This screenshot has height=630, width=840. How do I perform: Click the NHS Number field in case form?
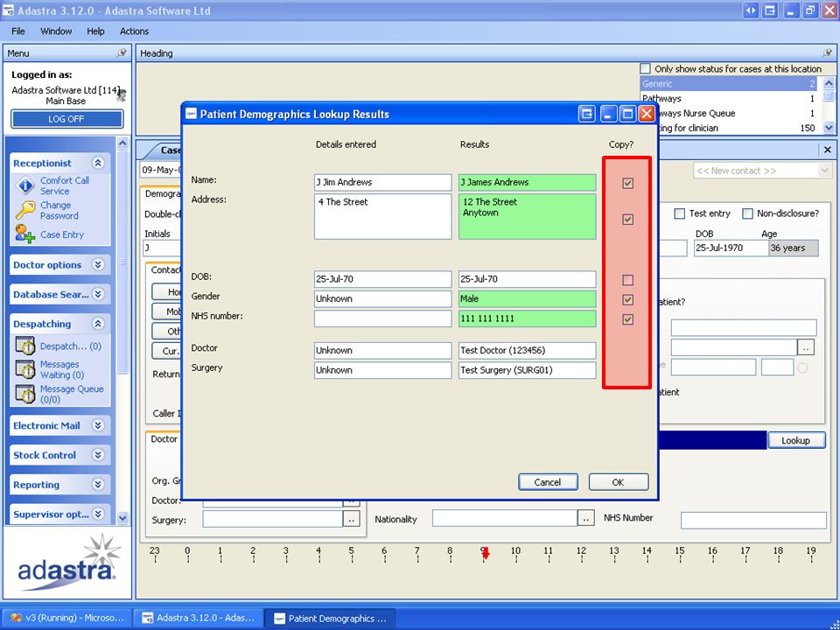pyautogui.click(x=753, y=520)
